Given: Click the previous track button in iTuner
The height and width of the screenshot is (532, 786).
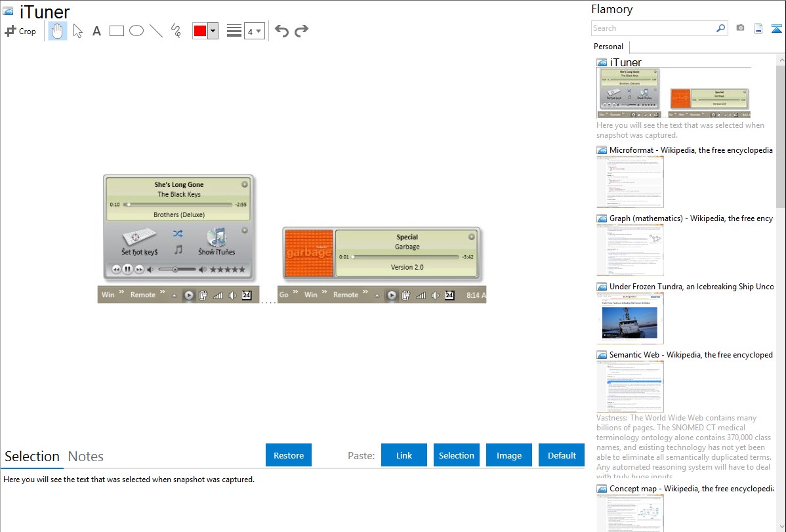Looking at the screenshot, I should (116, 270).
